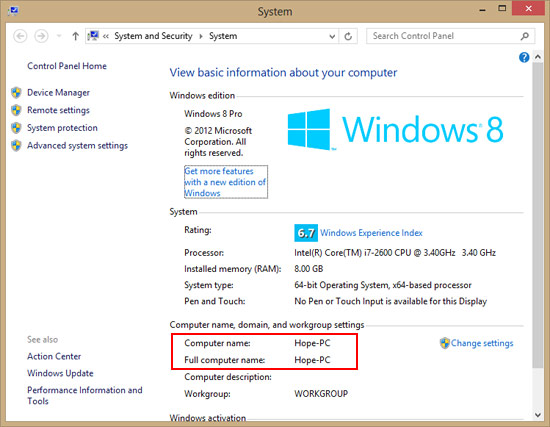Click the 64-bit Operating System text
The width and height of the screenshot is (550, 427).
pos(383,285)
